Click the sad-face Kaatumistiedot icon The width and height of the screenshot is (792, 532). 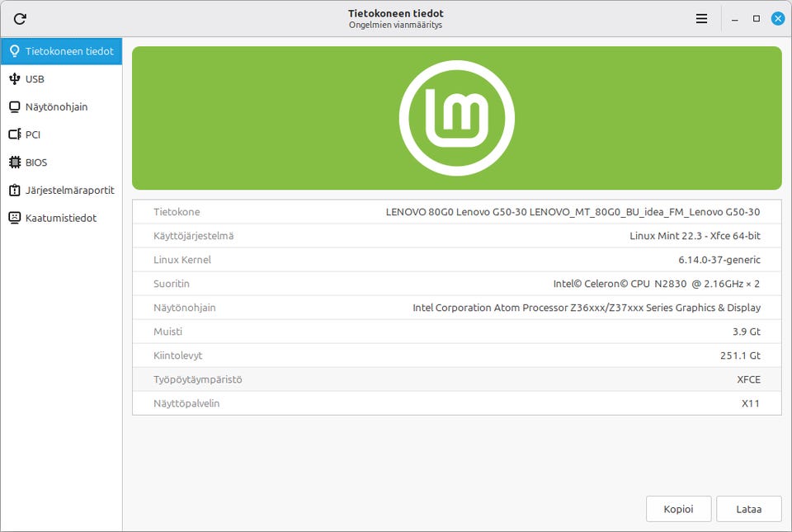15,218
